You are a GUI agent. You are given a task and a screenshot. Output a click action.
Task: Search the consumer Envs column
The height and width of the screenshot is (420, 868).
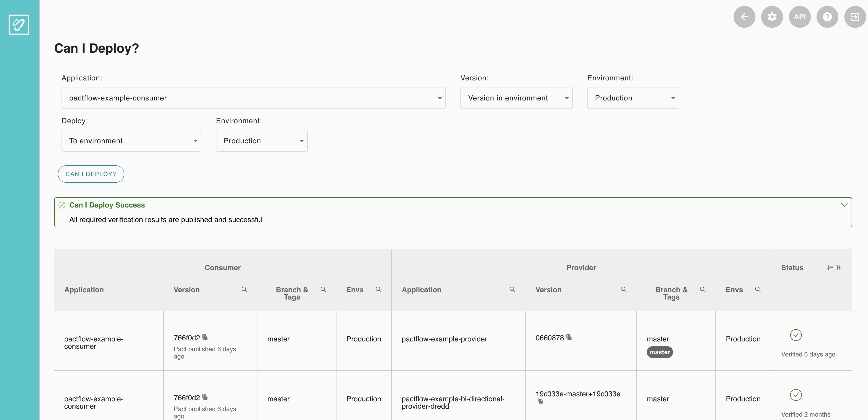click(x=379, y=290)
